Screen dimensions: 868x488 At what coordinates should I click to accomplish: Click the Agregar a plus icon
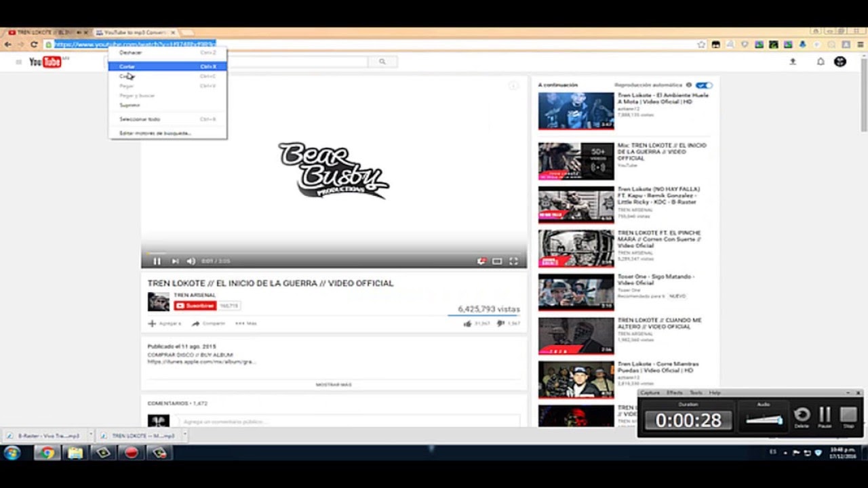[152, 323]
